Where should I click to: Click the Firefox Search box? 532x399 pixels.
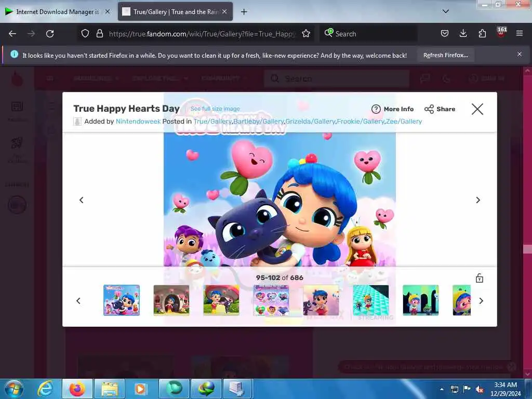(x=368, y=34)
